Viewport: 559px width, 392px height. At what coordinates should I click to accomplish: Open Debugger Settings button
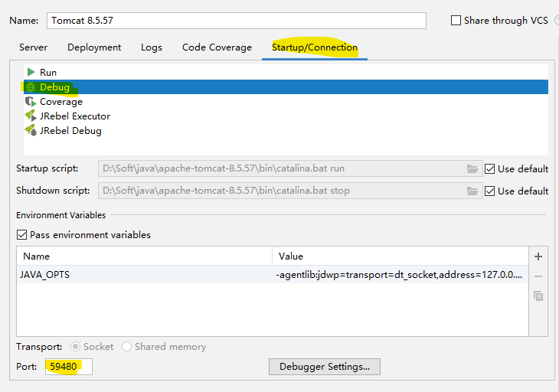325,367
